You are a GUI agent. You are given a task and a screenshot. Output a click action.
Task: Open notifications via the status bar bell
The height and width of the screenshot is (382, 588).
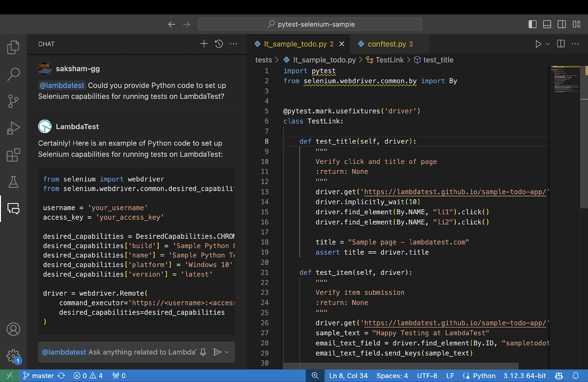coord(576,376)
